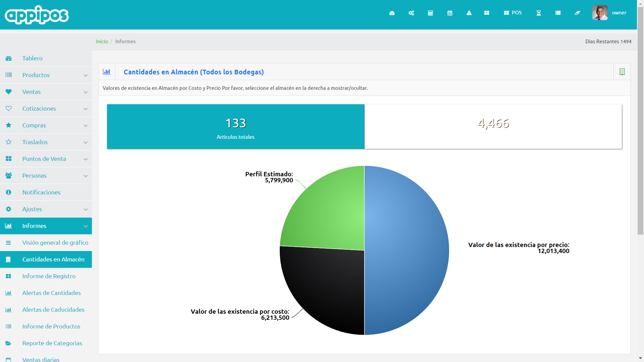Click the hourglass icon in header
The height and width of the screenshot is (362, 644).
[539, 13]
